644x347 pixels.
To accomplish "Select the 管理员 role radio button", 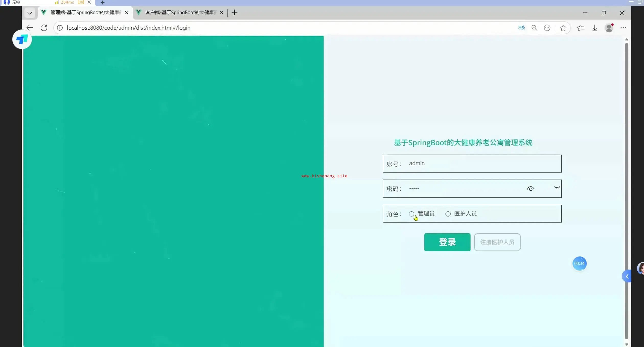I will pos(411,214).
